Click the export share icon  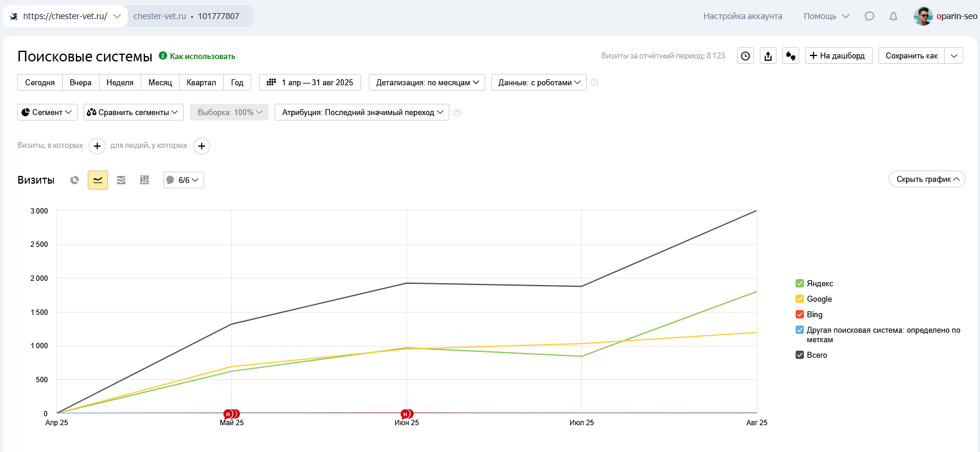click(768, 56)
